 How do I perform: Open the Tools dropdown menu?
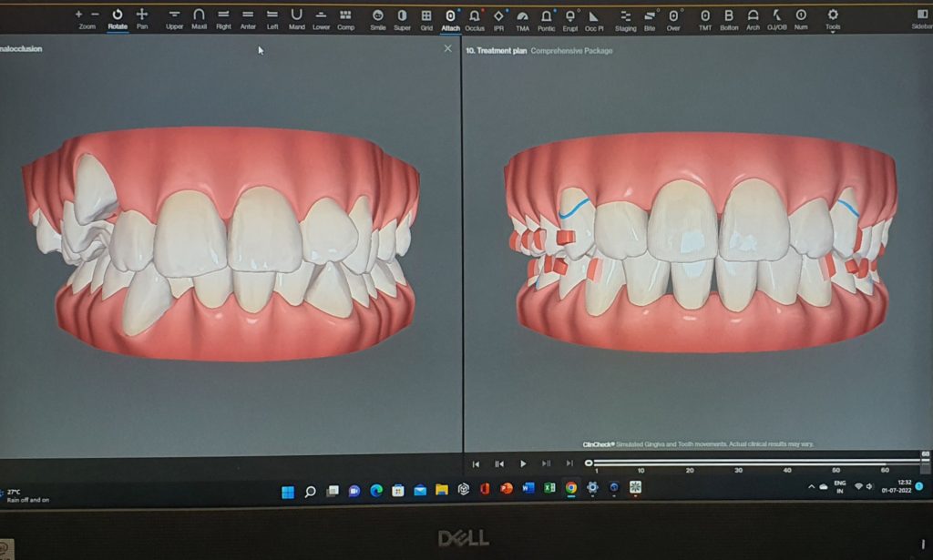[x=831, y=20]
